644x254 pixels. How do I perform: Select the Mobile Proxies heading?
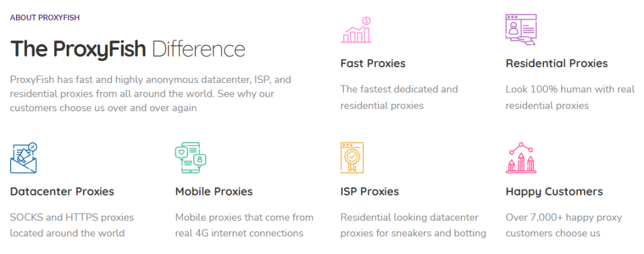tap(214, 191)
